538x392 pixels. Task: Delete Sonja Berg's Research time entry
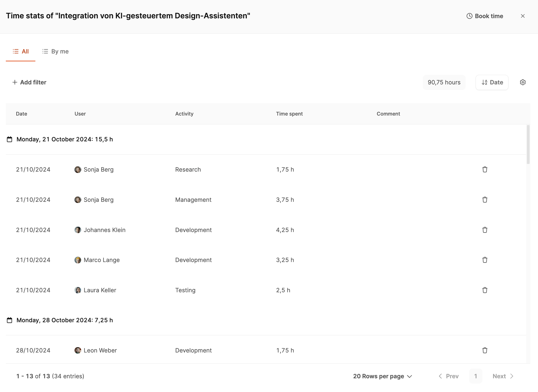484,169
